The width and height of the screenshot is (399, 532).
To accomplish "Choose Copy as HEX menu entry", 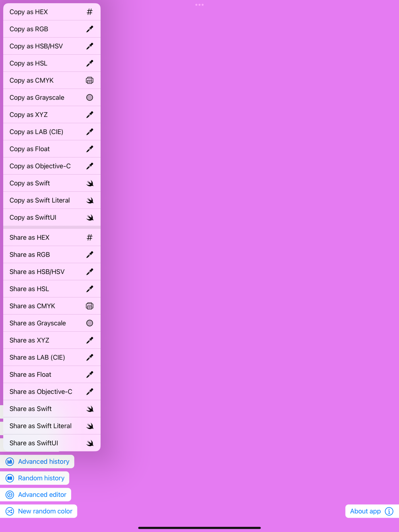I will pos(52,12).
